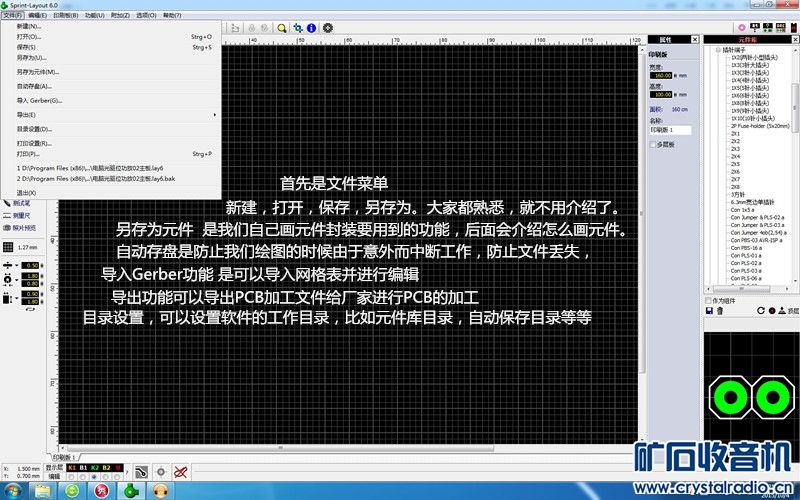Image resolution: width=800 pixels, height=500 pixels.
Task: Click the 高度 100.00 height field
Action: [x=661, y=94]
